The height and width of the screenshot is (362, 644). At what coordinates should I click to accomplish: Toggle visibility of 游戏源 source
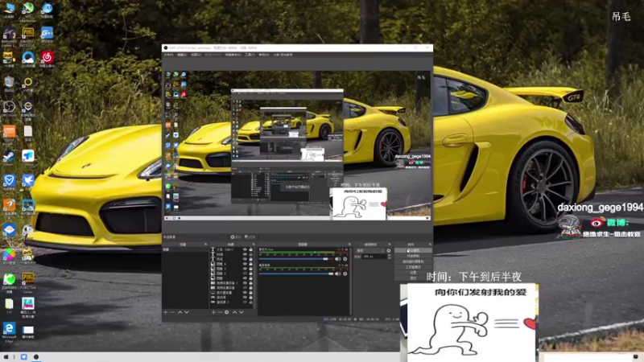[245, 297]
